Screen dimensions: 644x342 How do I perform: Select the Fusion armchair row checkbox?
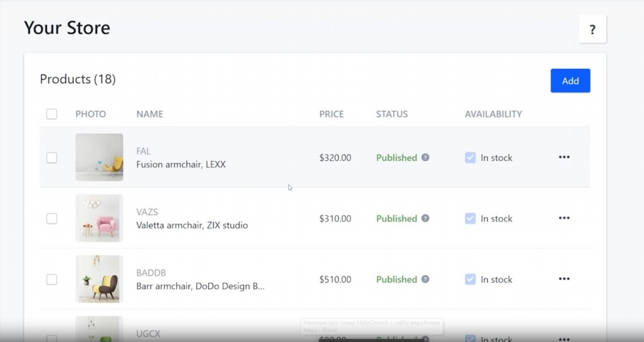tap(51, 157)
